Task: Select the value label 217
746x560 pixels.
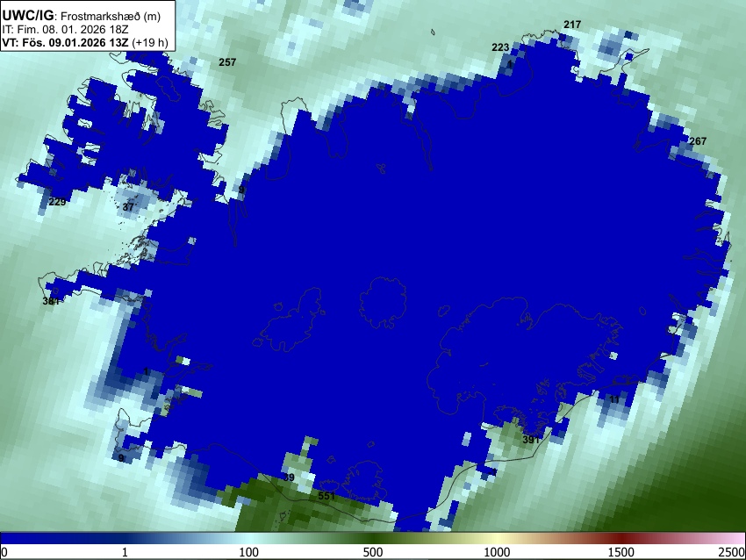Action: (x=572, y=25)
